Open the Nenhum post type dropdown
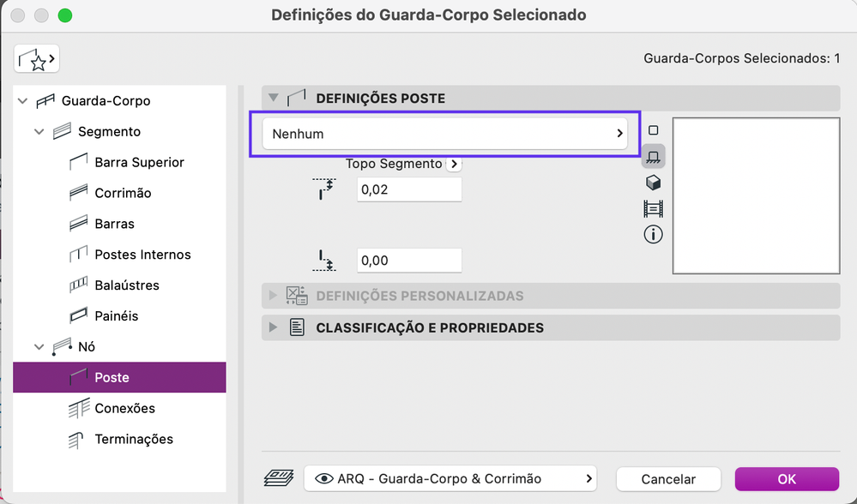This screenshot has height=504, width=857. tap(445, 134)
